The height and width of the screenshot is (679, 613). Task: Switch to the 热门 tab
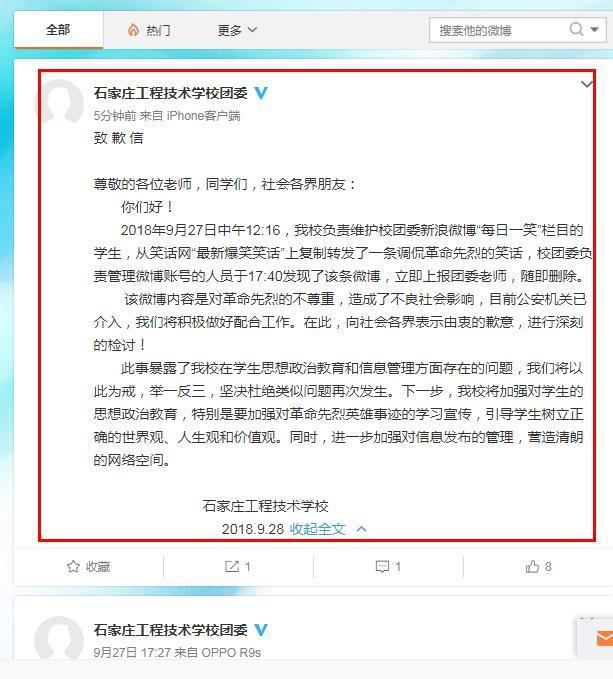(149, 30)
